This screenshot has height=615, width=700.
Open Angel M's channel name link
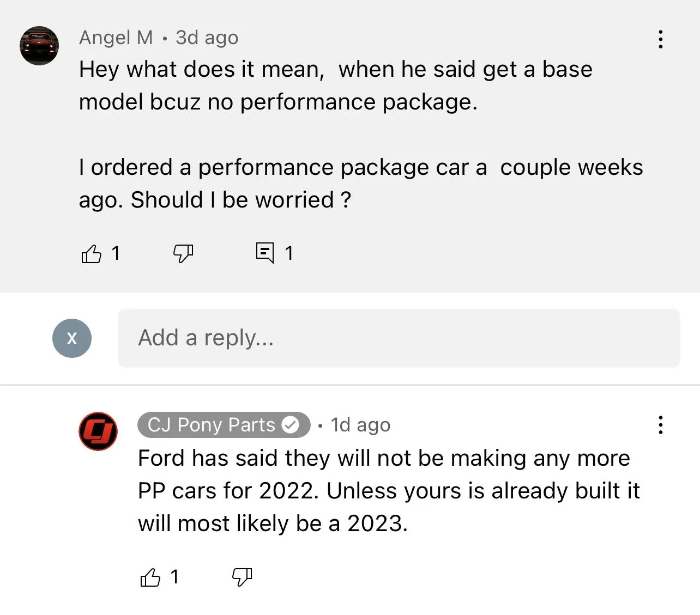point(116,38)
